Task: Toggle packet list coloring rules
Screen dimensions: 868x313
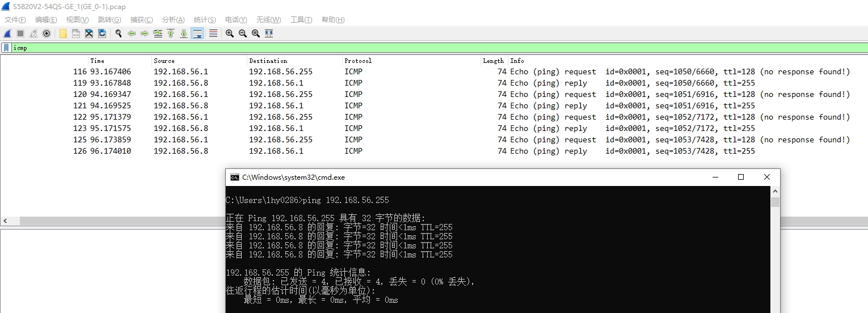Action: (x=213, y=33)
